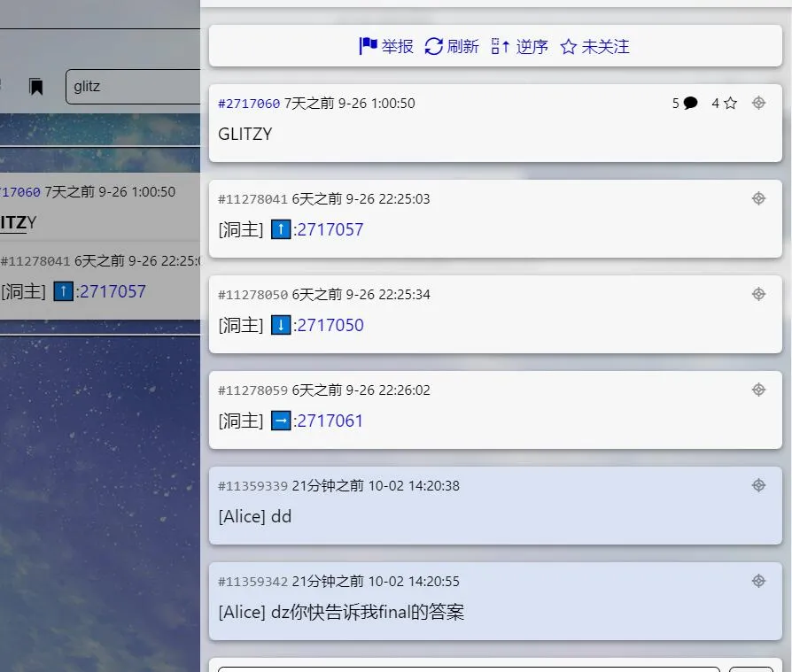Open link 2717057 in the left results list
This screenshot has width=792, height=672.
(113, 291)
